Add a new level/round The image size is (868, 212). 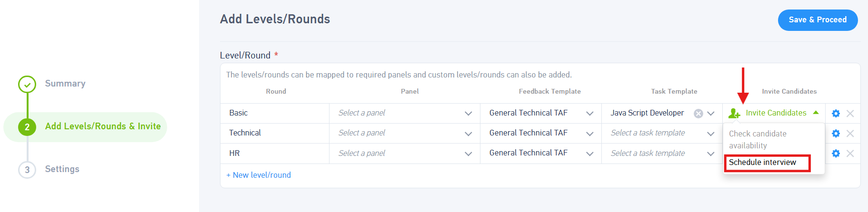click(259, 175)
